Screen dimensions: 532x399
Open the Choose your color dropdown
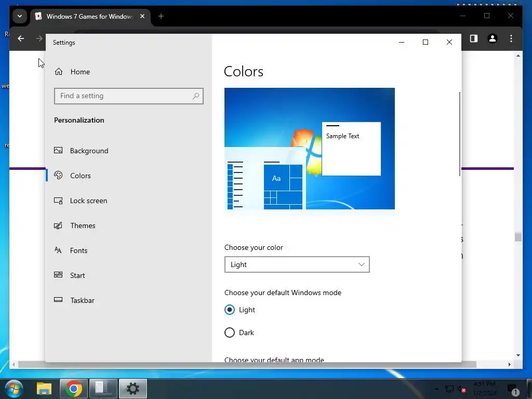297,264
